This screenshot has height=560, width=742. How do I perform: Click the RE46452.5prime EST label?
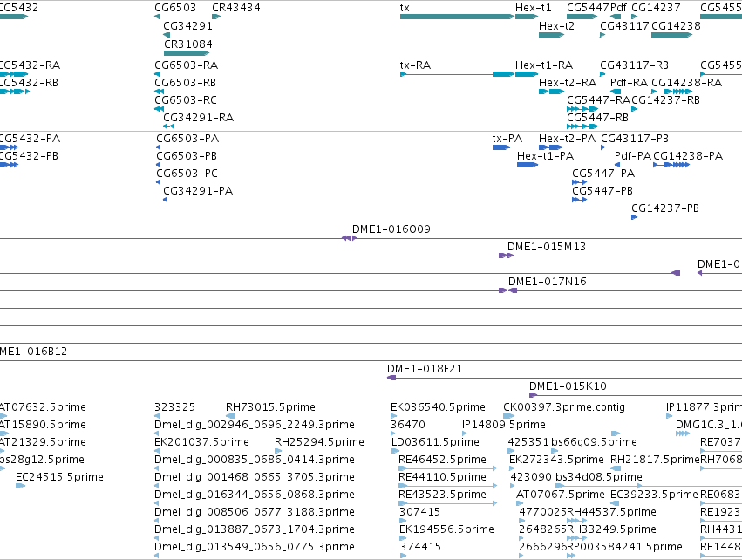(x=442, y=460)
